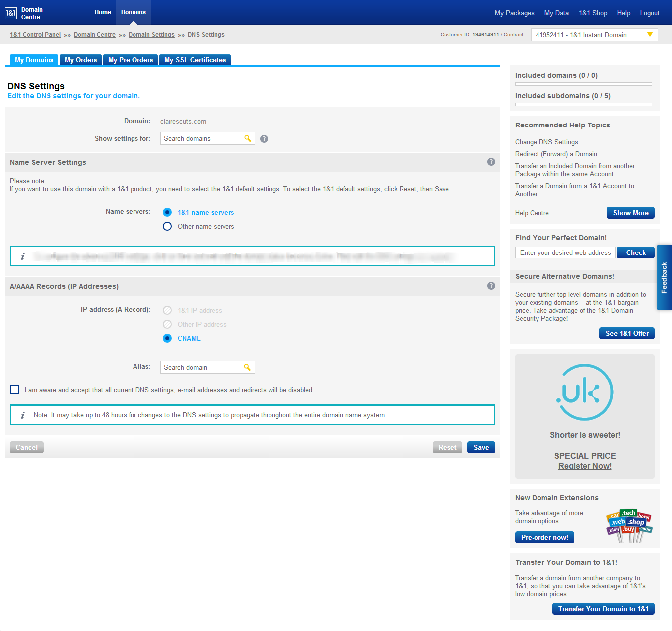This screenshot has width=672, height=631.
Task: Switch to the My Orders tab
Action: (x=81, y=60)
